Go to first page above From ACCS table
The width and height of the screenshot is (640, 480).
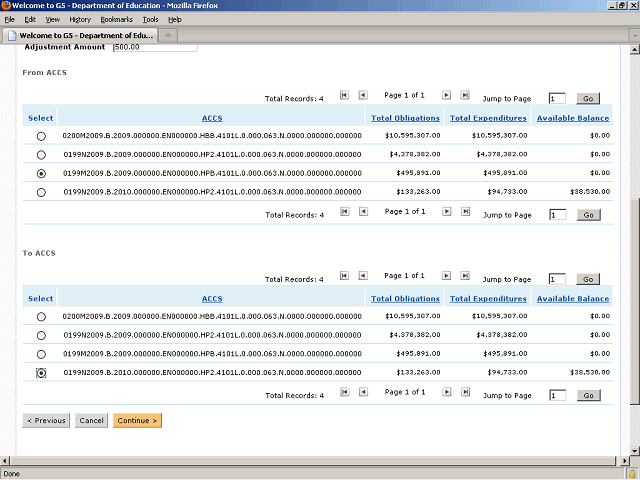(344, 96)
